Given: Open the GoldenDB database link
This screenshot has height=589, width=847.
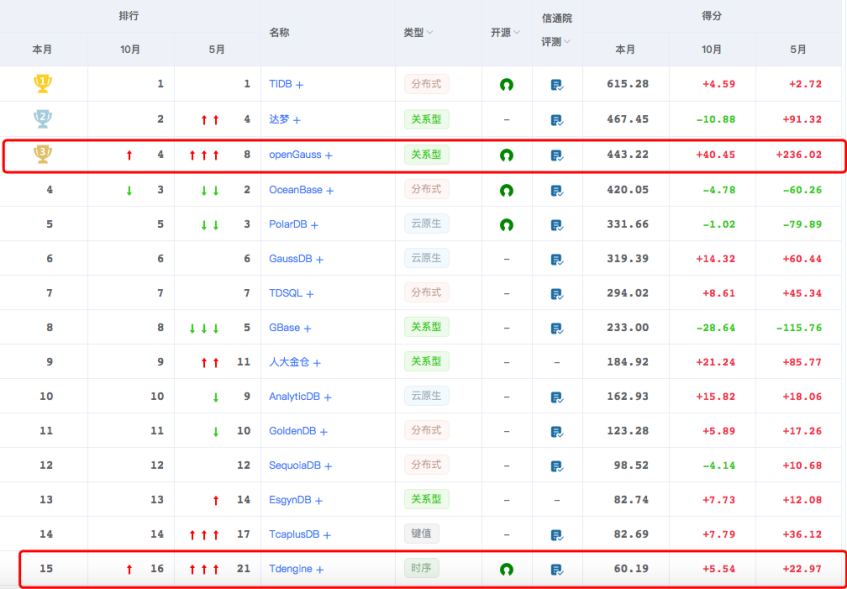Looking at the screenshot, I should click(x=292, y=431).
